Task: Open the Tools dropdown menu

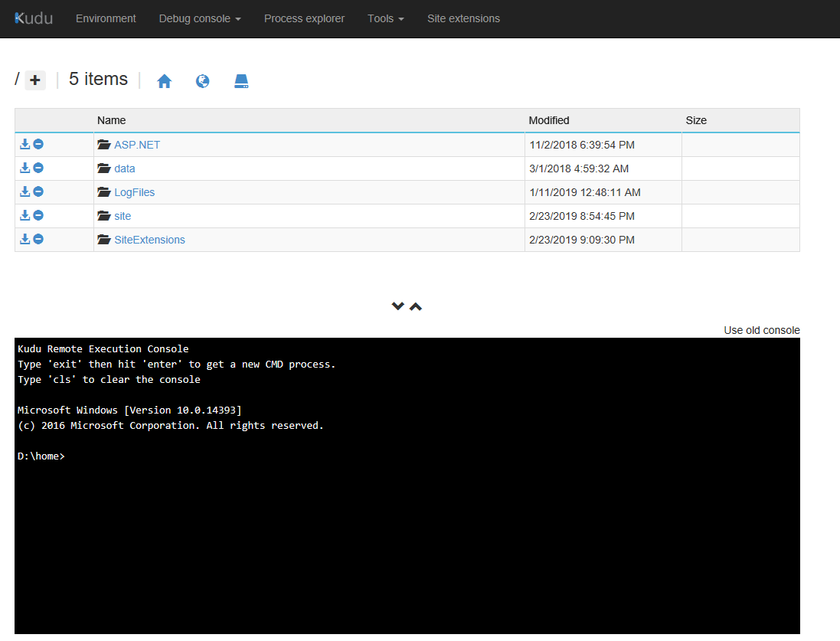Action: click(x=385, y=18)
